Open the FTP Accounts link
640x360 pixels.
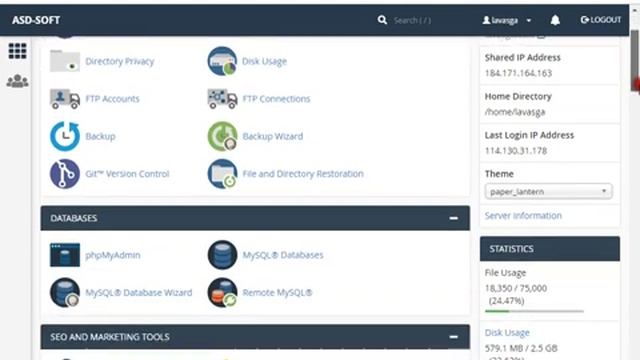[112, 99]
